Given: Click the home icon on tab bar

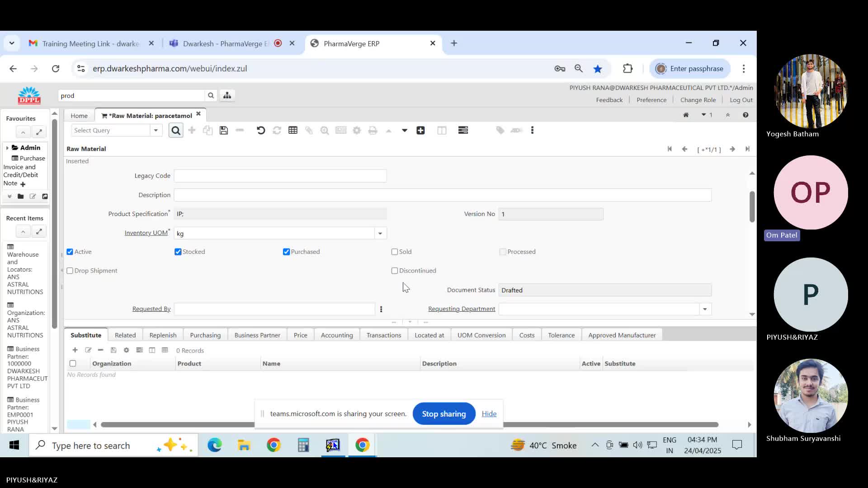Looking at the screenshot, I should [x=686, y=115].
